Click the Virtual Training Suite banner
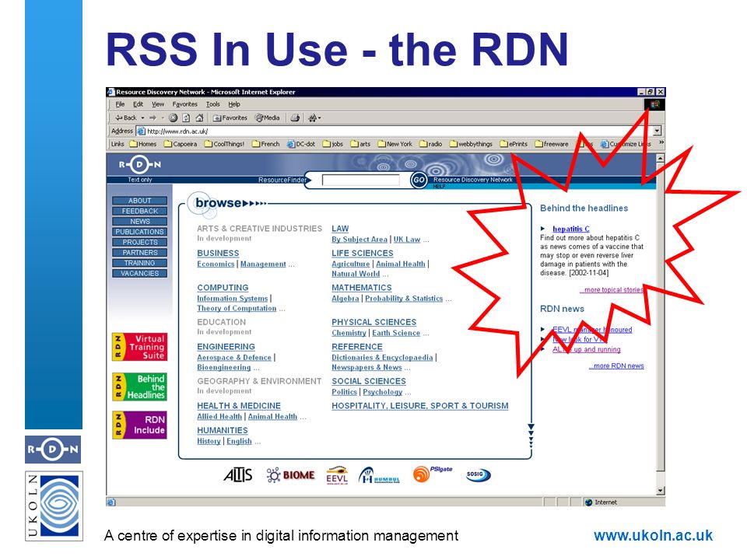Viewport: 747px width, 560px height. pos(139,347)
